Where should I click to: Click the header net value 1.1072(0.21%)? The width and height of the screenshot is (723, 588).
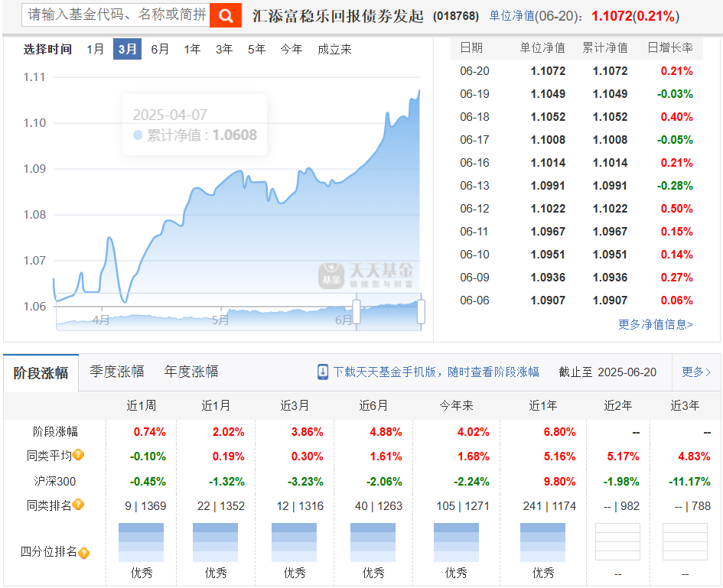[x=635, y=16]
